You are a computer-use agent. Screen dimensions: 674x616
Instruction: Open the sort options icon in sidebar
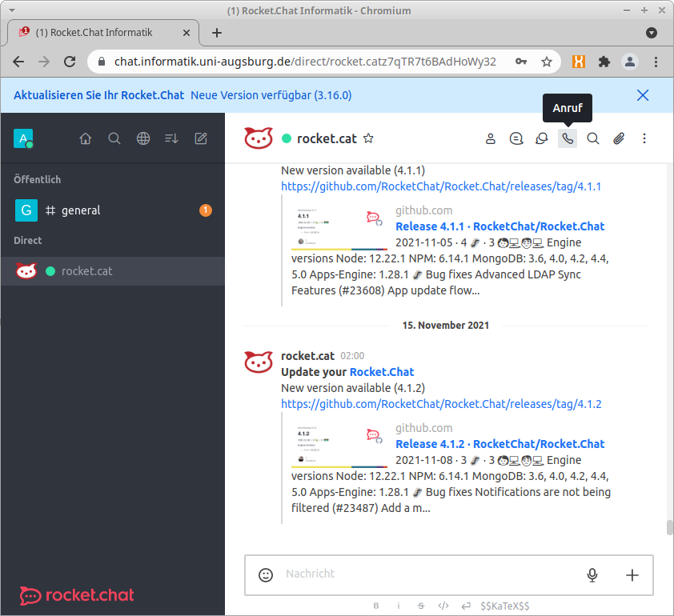171,138
